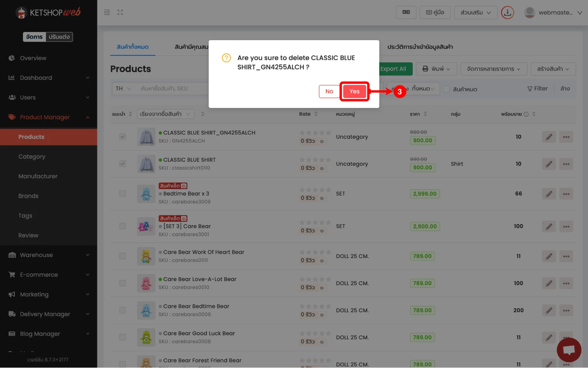Uncheck CLASSIC BLUE SHIRT_GN4255ALCH checkbox
Screen dimensions: 588x368
click(123, 137)
